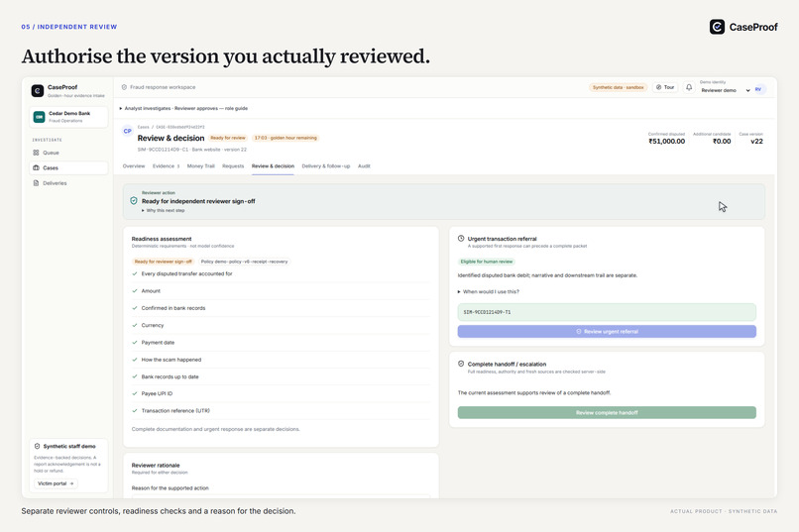
Task: Open the Queue grid icon in the sidebar
Action: click(x=36, y=153)
